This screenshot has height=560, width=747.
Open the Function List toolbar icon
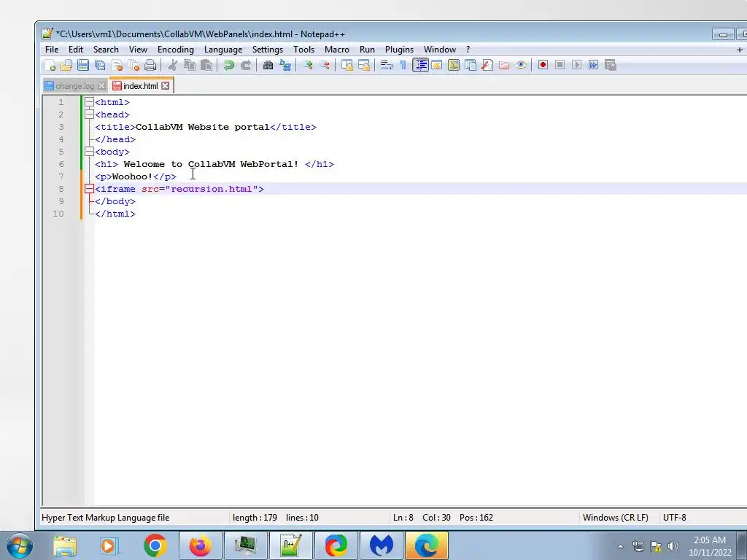tap(487, 65)
